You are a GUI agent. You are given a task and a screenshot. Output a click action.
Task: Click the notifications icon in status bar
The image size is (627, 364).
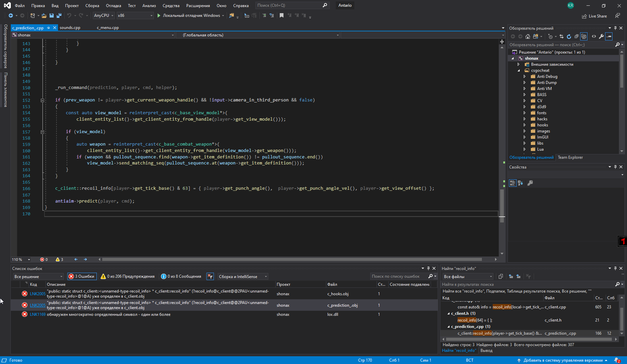tap(617, 360)
